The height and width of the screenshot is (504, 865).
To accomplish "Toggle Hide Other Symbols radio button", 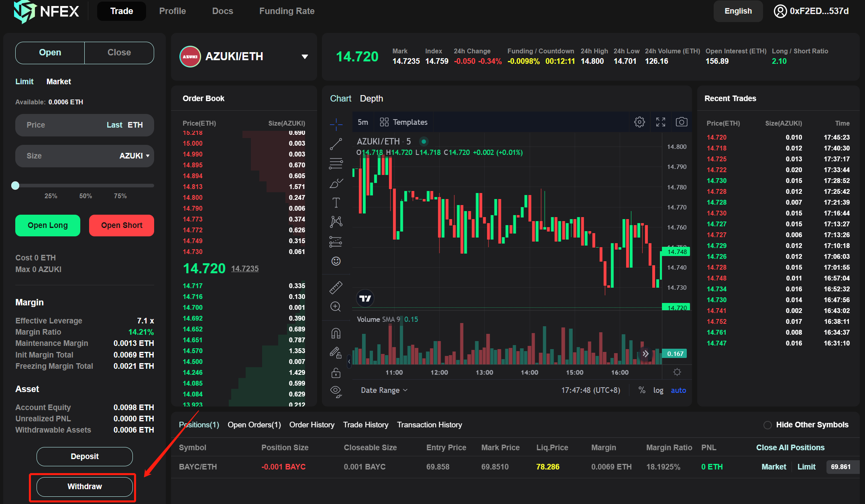I will click(767, 425).
